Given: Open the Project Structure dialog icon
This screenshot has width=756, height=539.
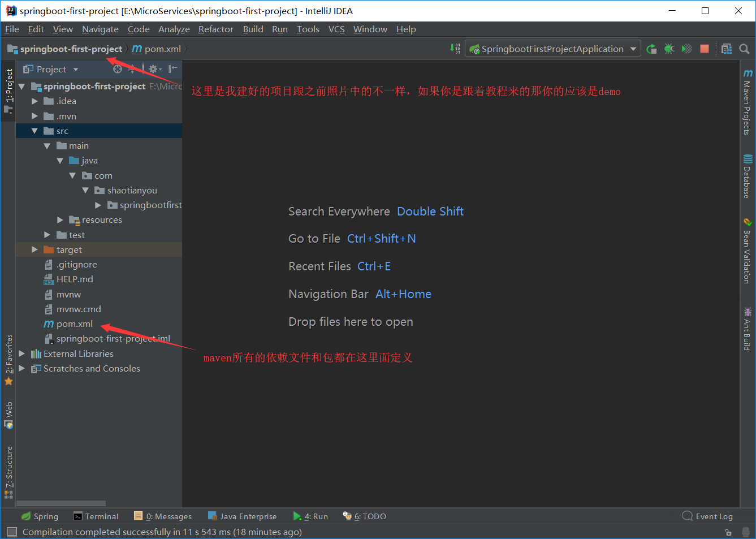Looking at the screenshot, I should (727, 49).
